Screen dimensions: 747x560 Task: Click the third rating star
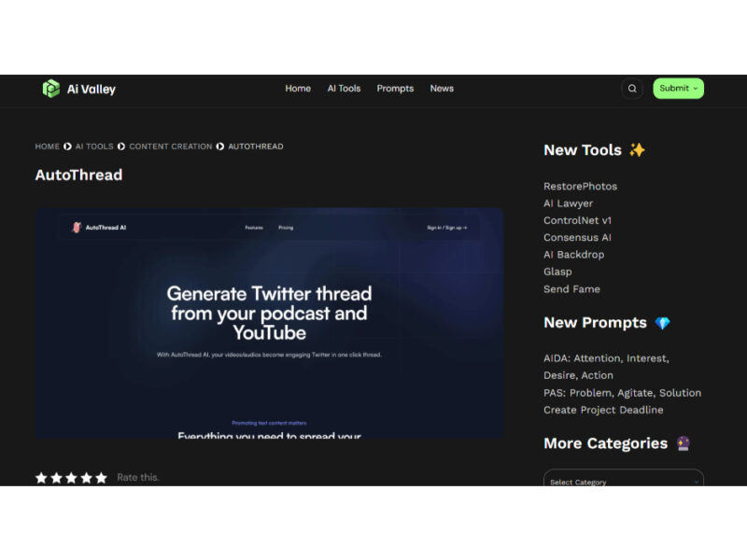71,478
